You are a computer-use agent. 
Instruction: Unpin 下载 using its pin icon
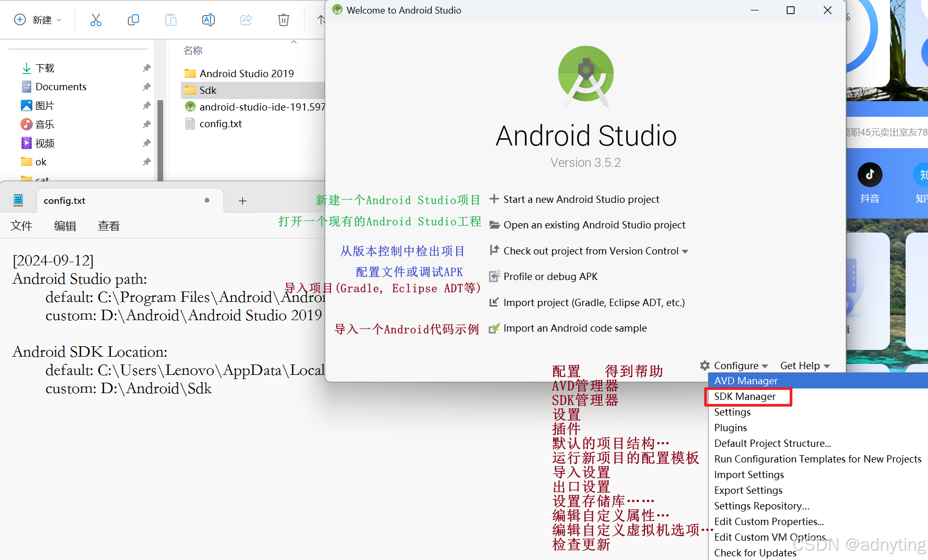(x=146, y=68)
